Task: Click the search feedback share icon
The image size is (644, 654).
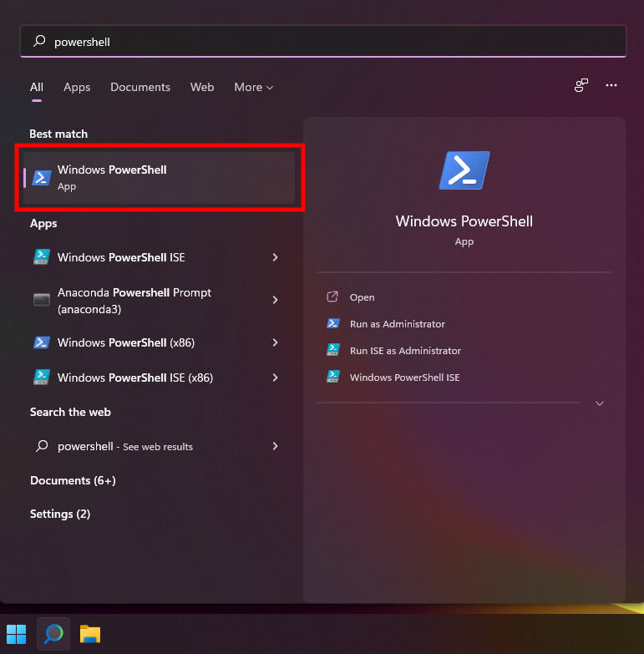Action: tap(581, 85)
